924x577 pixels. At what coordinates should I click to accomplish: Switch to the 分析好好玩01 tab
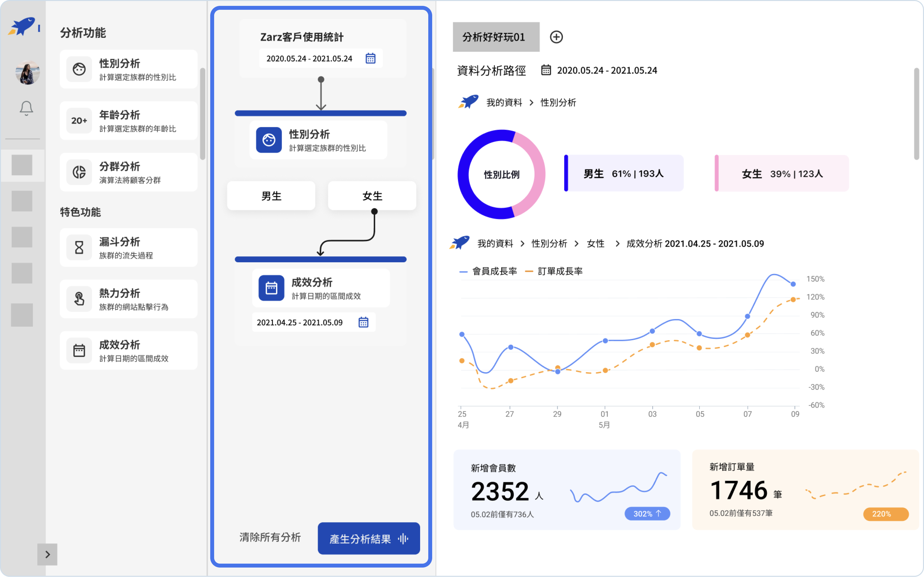[x=496, y=37]
